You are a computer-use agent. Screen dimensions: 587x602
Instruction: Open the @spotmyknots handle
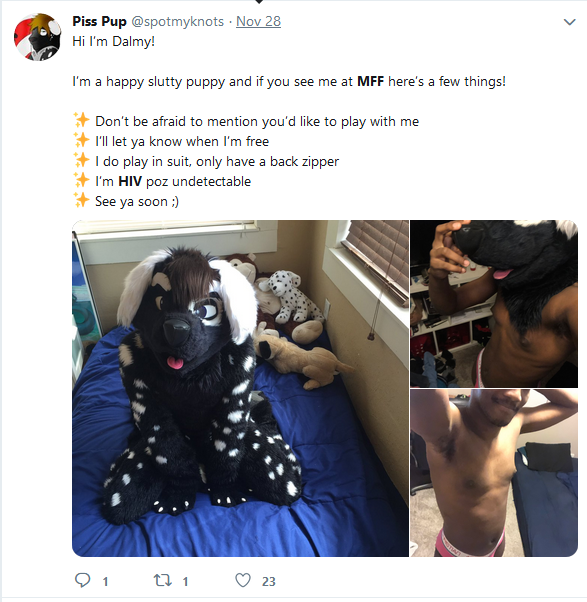[x=178, y=22]
